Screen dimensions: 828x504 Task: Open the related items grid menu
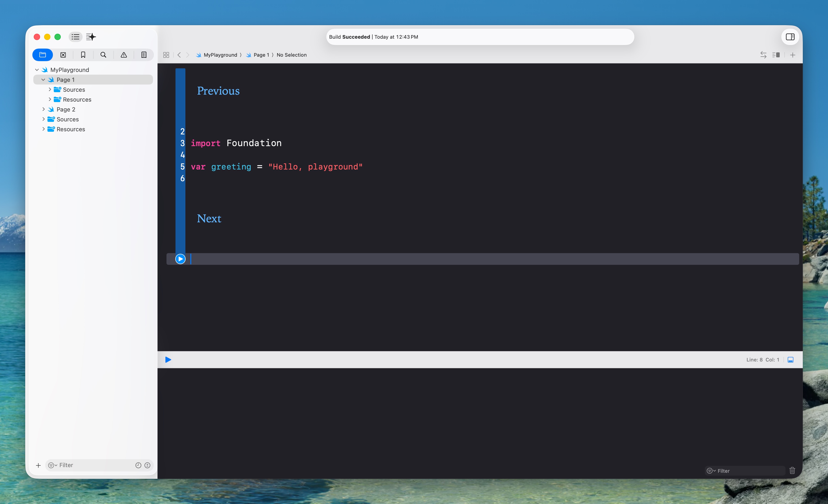coord(166,55)
